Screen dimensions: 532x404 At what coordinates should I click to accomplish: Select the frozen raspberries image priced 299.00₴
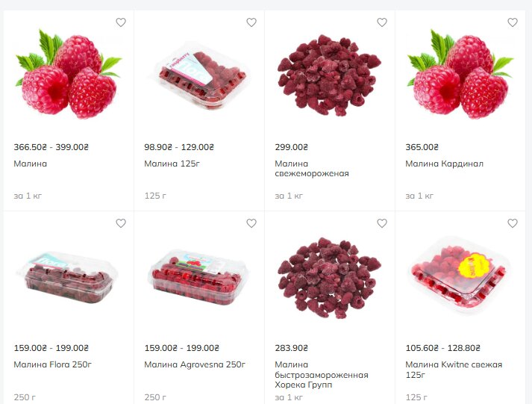pyautogui.click(x=329, y=75)
